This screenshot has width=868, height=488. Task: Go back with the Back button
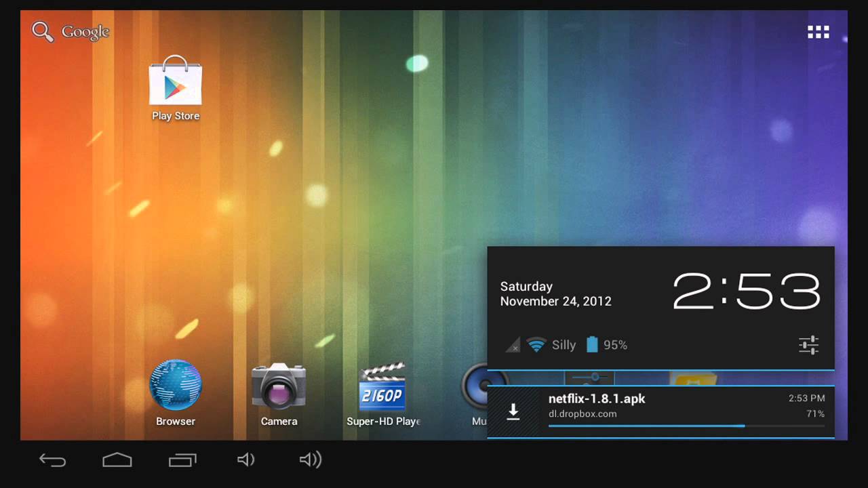[x=52, y=460]
